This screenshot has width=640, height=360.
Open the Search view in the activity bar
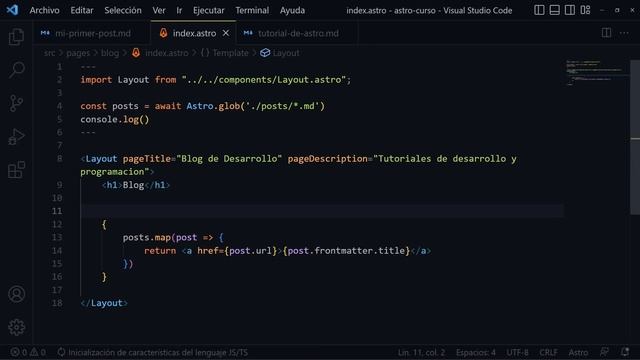[16, 70]
